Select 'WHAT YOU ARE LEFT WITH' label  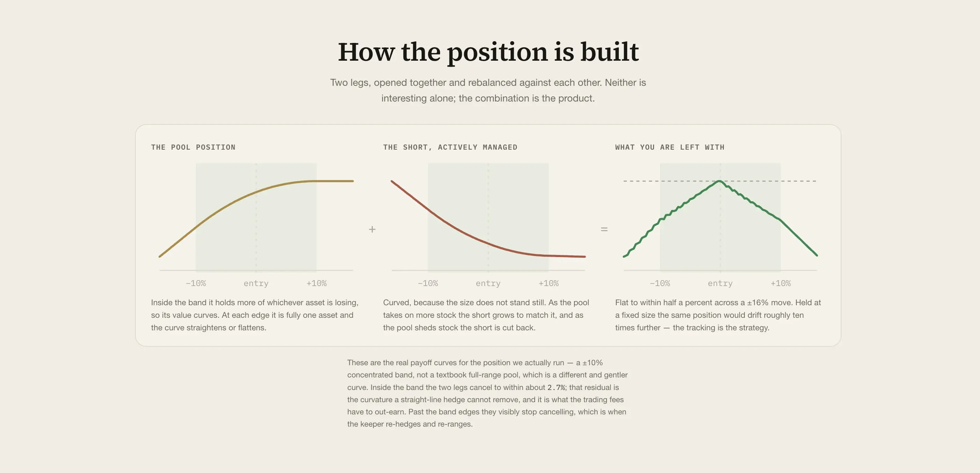(670, 147)
